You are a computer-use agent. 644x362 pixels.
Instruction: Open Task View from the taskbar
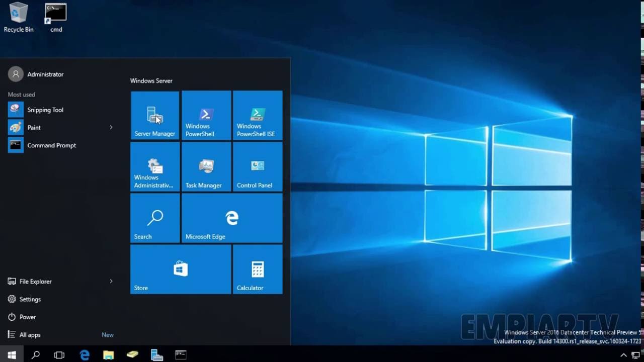[x=59, y=355]
